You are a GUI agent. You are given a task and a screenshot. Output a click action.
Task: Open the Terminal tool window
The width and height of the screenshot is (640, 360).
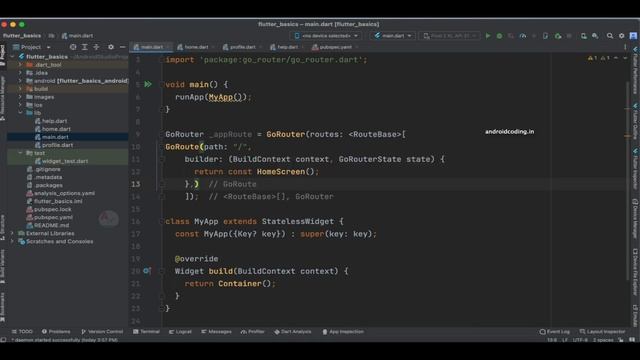(x=146, y=331)
